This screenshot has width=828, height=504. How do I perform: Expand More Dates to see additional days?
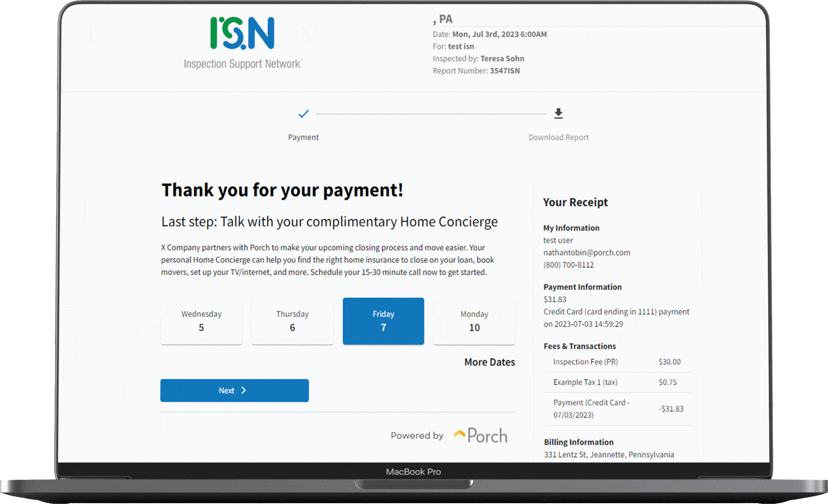489,362
